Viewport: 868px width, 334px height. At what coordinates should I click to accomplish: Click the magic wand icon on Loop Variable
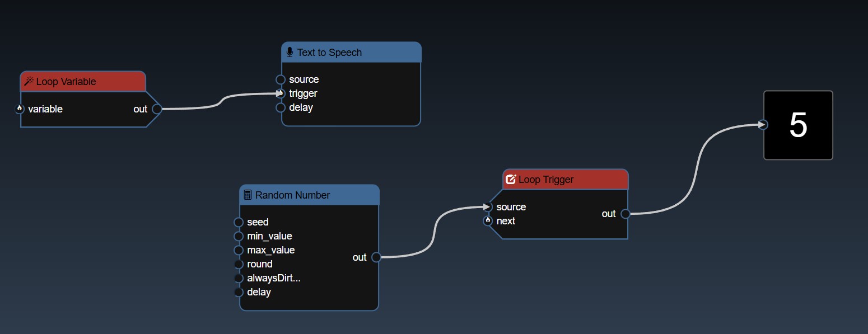tap(29, 82)
